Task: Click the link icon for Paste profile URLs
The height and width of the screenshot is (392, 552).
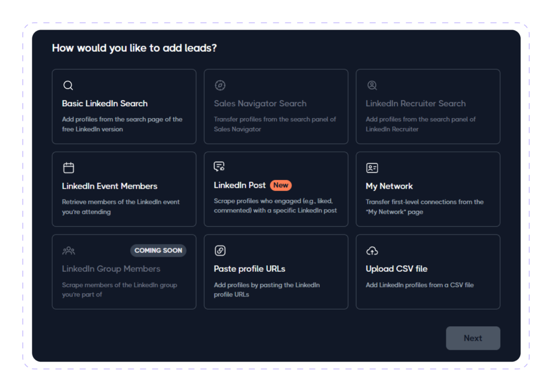Action: (x=220, y=250)
